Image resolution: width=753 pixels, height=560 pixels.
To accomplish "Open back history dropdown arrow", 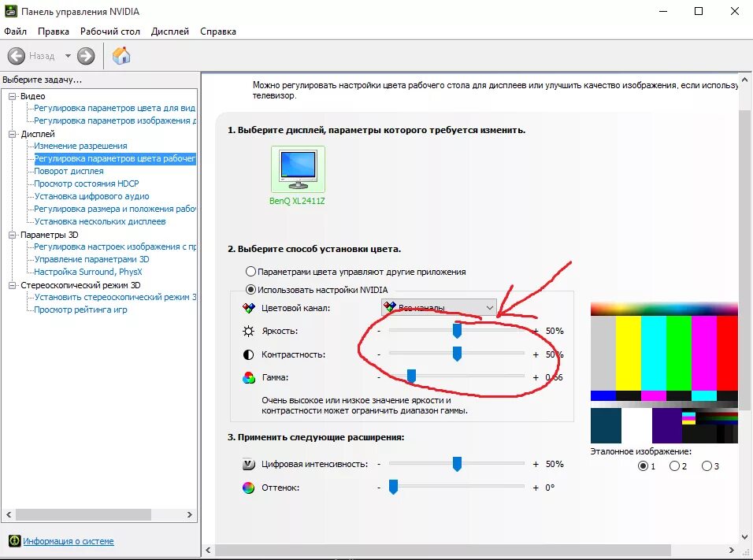I will tap(68, 56).
